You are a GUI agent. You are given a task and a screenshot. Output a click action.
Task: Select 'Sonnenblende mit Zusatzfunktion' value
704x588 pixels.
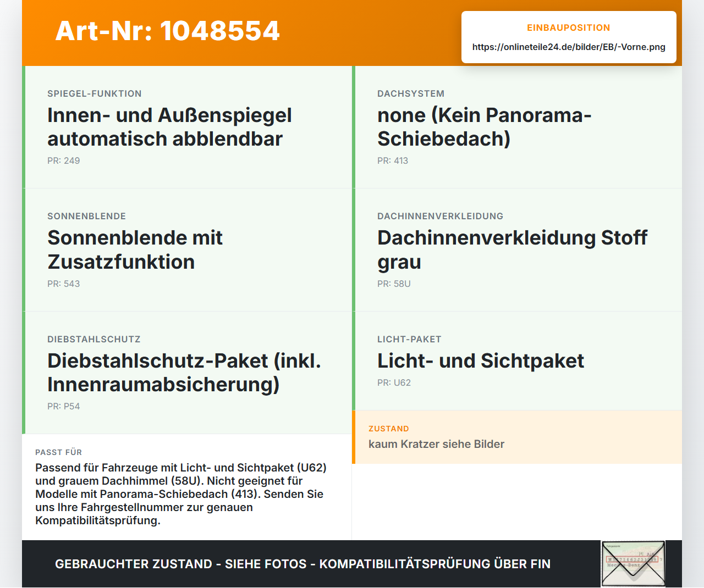(x=135, y=249)
